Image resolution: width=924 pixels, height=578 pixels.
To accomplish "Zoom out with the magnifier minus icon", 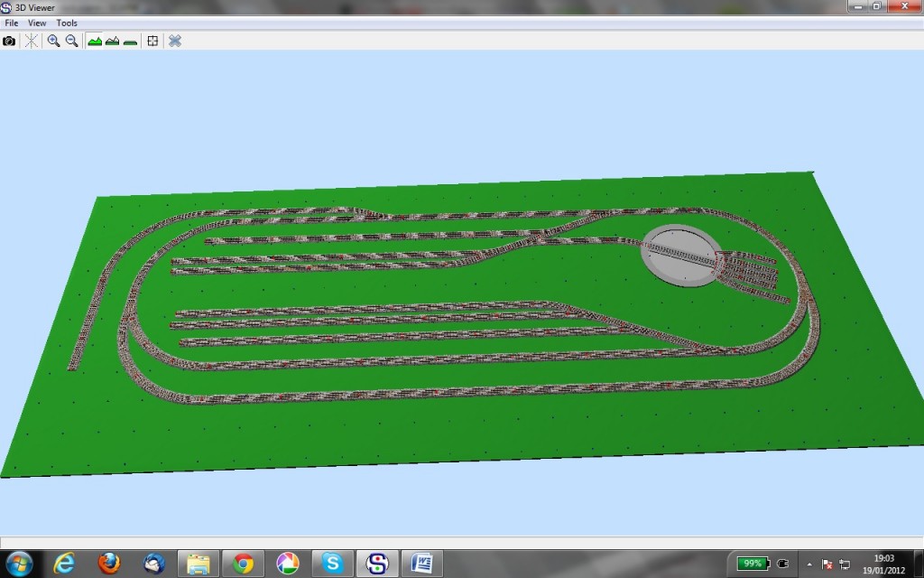I will pyautogui.click(x=72, y=41).
